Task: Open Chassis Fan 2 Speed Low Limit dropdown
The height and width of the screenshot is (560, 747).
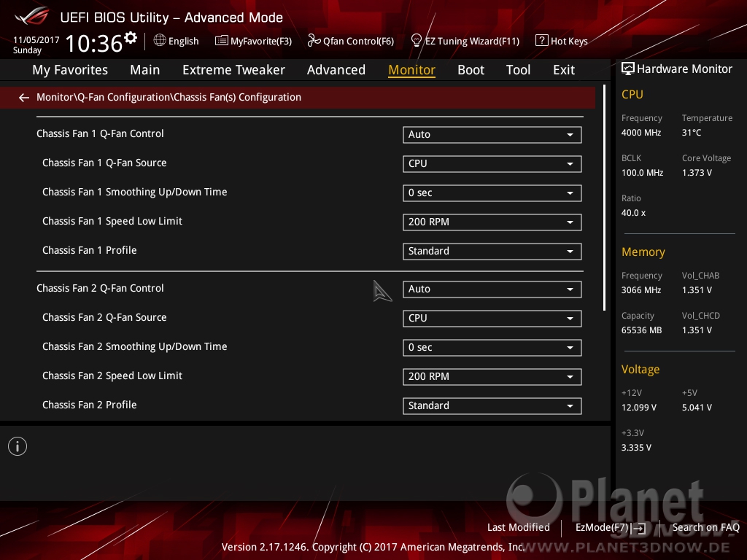Action: (x=492, y=377)
